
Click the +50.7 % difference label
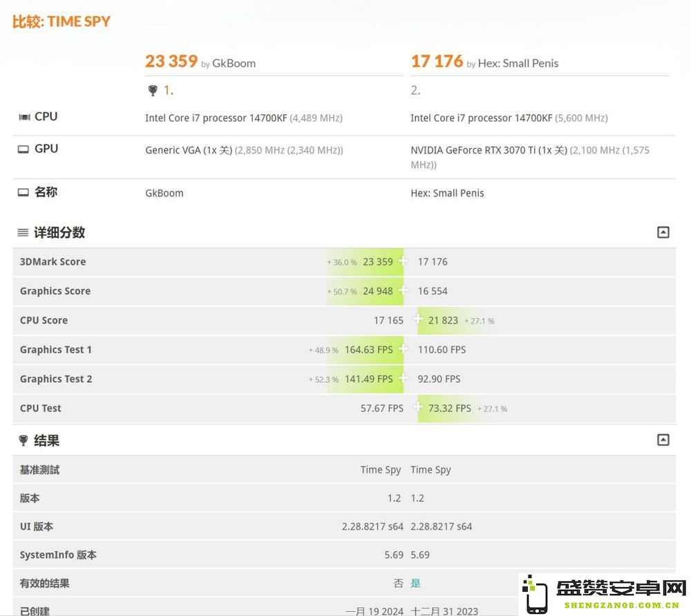[x=342, y=292]
